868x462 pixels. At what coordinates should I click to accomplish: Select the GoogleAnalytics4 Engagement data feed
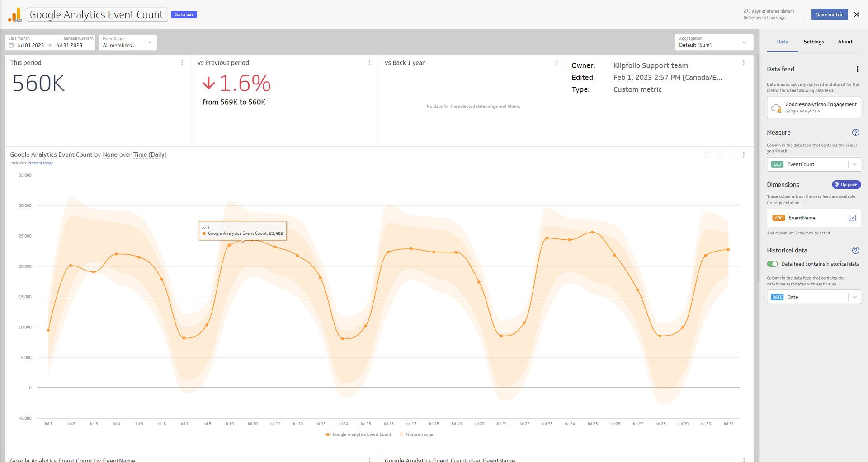point(814,107)
